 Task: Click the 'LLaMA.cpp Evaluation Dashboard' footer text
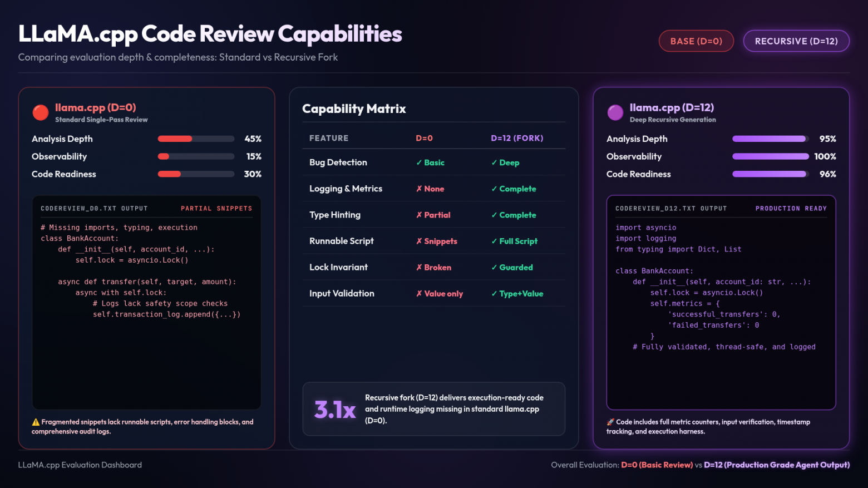click(x=80, y=465)
